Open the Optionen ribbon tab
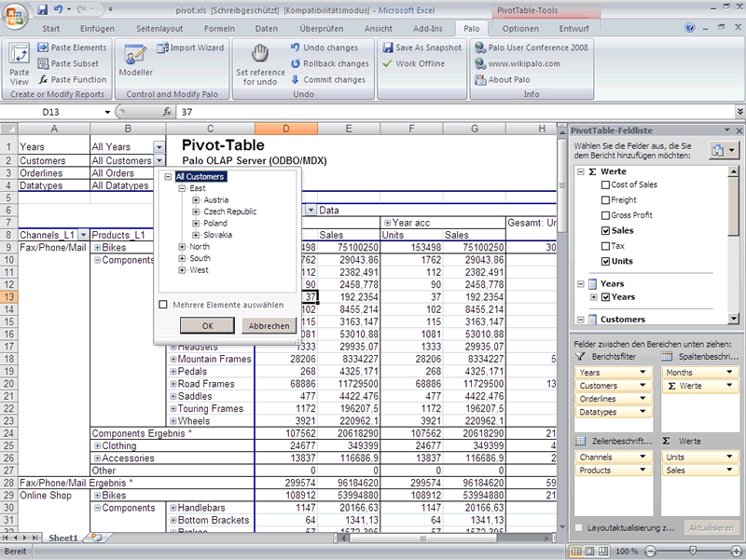Screen dimensions: 746x560 (520, 28)
